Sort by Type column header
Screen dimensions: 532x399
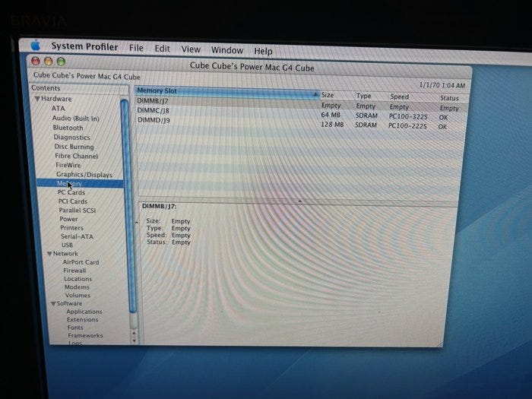370,96
